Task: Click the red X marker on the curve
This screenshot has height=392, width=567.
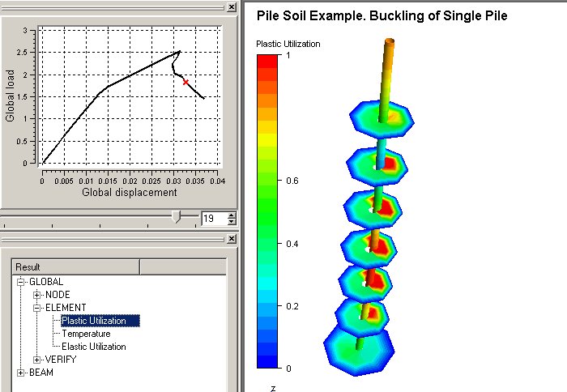Action: coord(185,82)
